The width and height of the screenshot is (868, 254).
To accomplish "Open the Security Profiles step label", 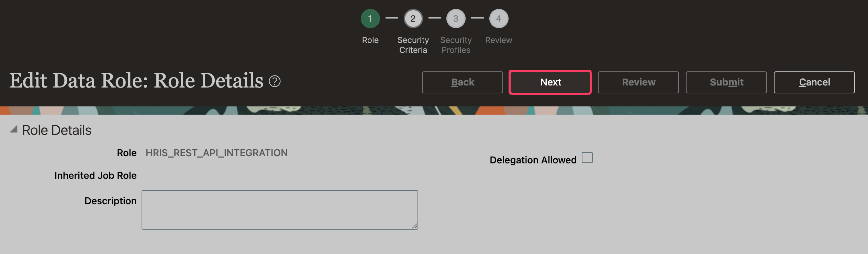I will click(x=456, y=45).
